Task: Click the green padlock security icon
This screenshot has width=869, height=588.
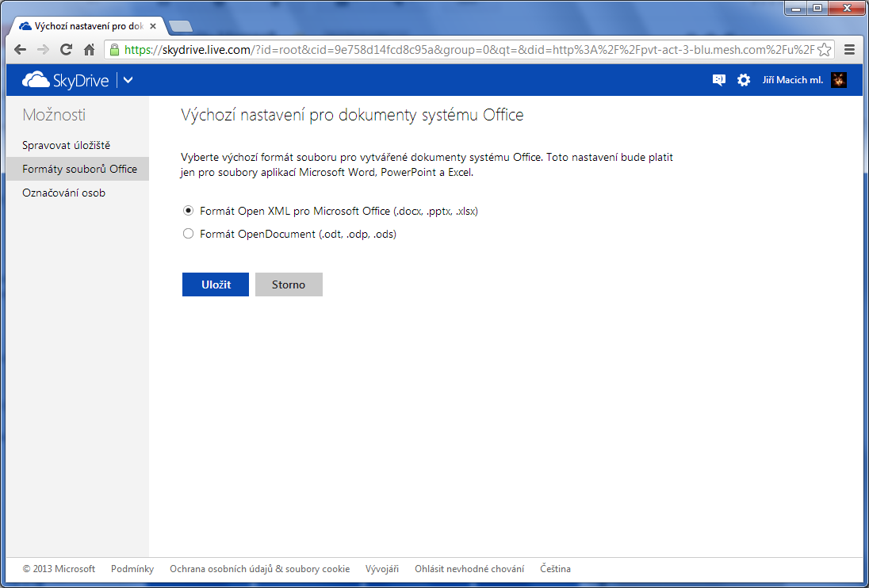Action: click(x=114, y=50)
